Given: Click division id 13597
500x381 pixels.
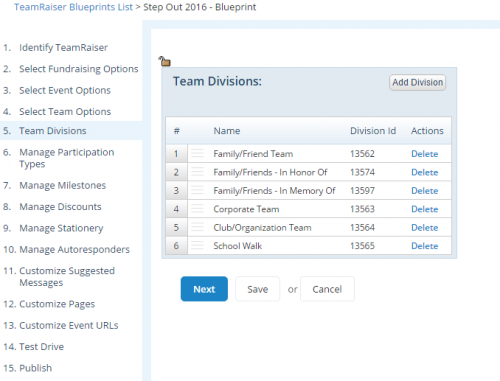Looking at the screenshot, I should pos(362,191).
